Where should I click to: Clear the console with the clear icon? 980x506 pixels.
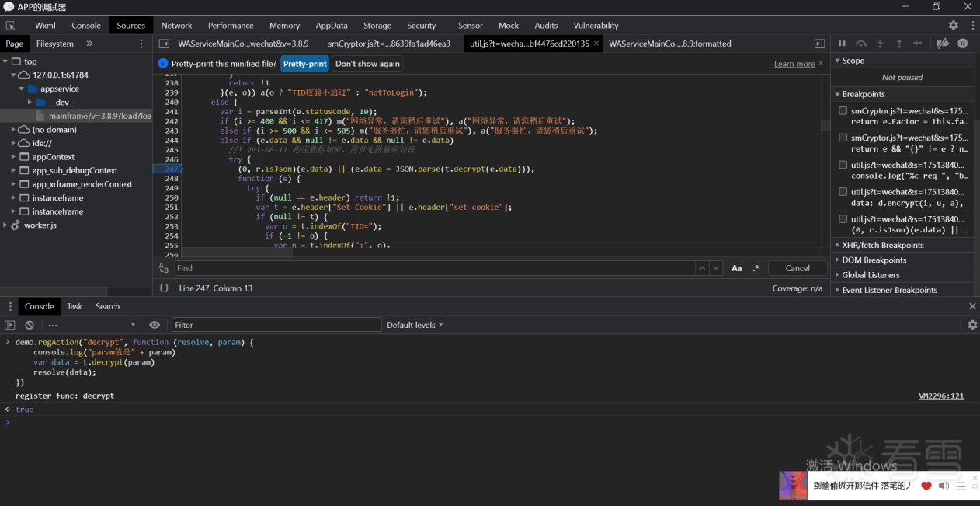(x=30, y=325)
